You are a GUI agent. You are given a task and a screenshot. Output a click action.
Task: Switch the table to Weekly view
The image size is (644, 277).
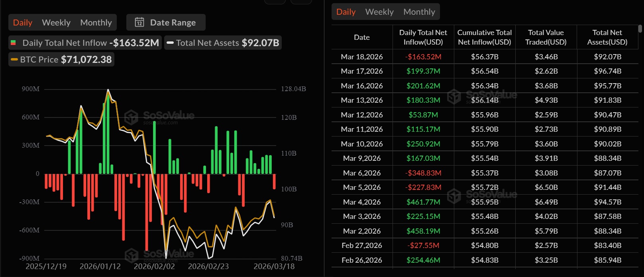[379, 12]
